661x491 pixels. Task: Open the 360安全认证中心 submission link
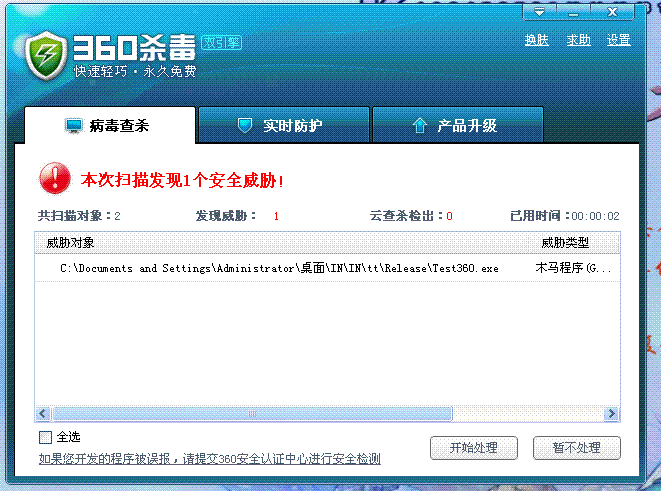pos(210,459)
